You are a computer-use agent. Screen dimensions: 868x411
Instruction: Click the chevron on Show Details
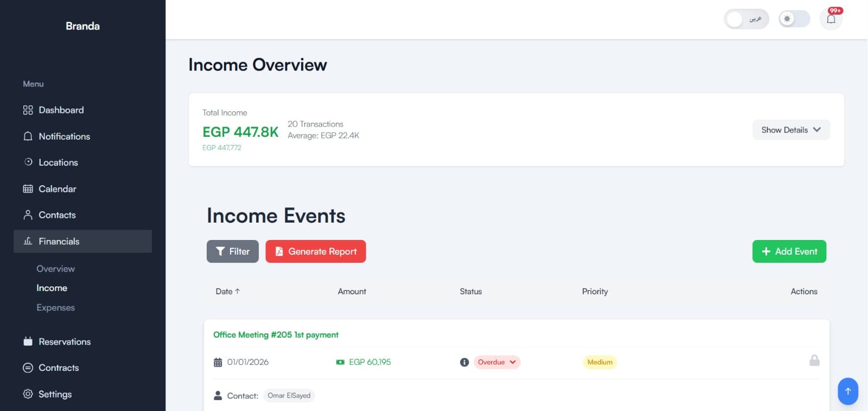pyautogui.click(x=817, y=129)
